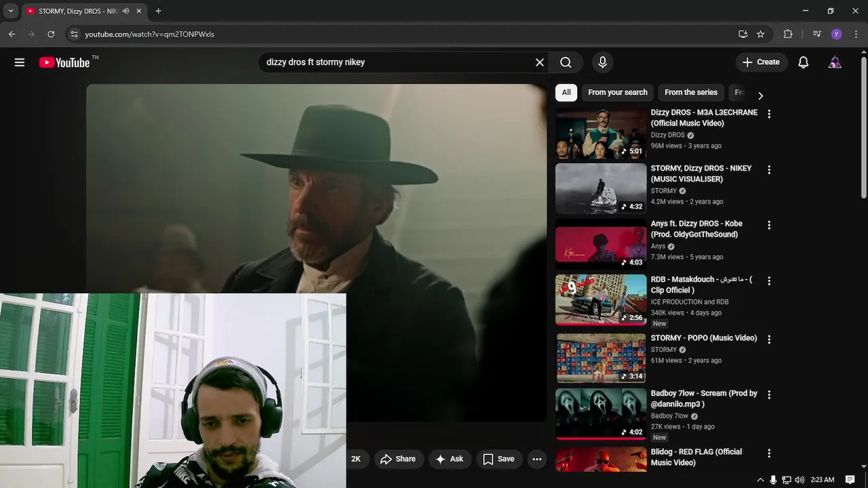
Task: Open a new browser tab
Action: point(158,11)
